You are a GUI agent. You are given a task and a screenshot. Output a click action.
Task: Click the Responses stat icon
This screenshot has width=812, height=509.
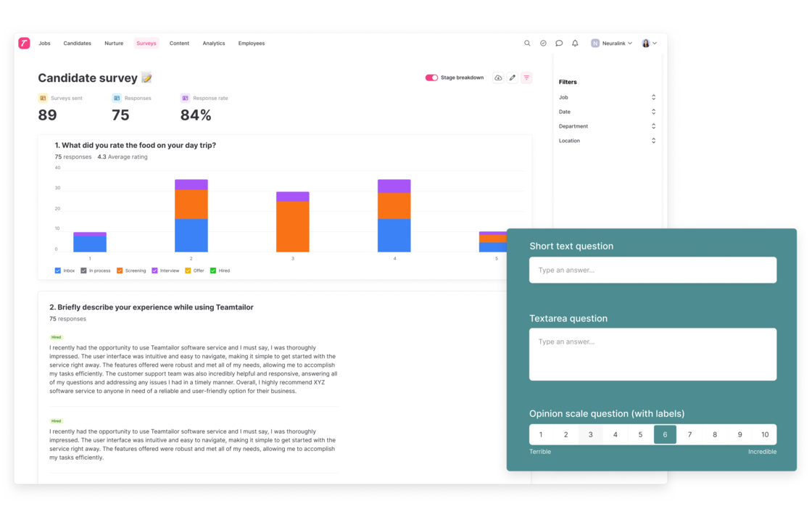coord(117,98)
